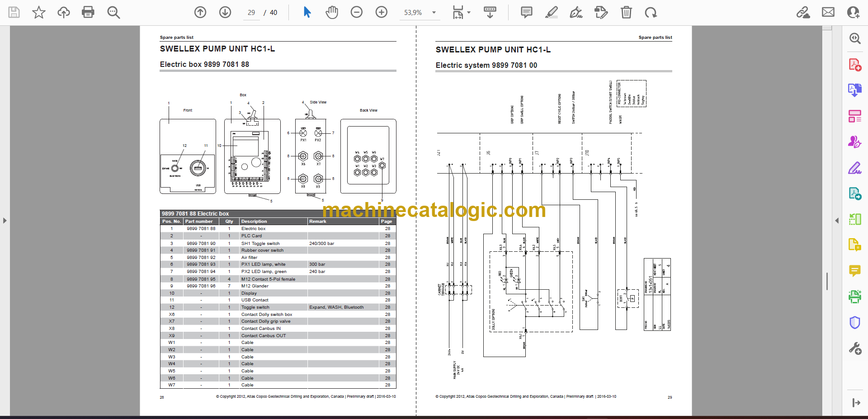Click part number '9899 7081 96'
Viewport: 868px width, 419px height.
(201, 286)
